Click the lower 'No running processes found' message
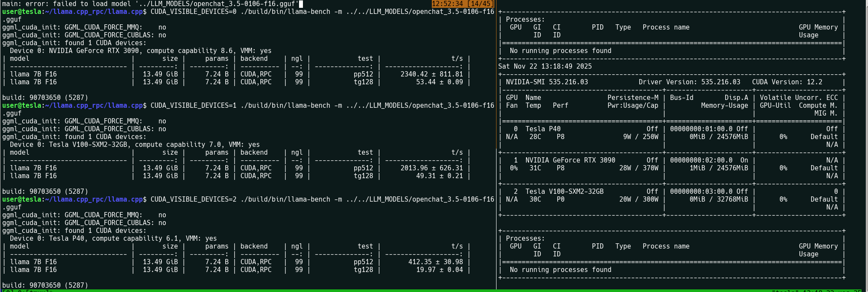 point(561,270)
